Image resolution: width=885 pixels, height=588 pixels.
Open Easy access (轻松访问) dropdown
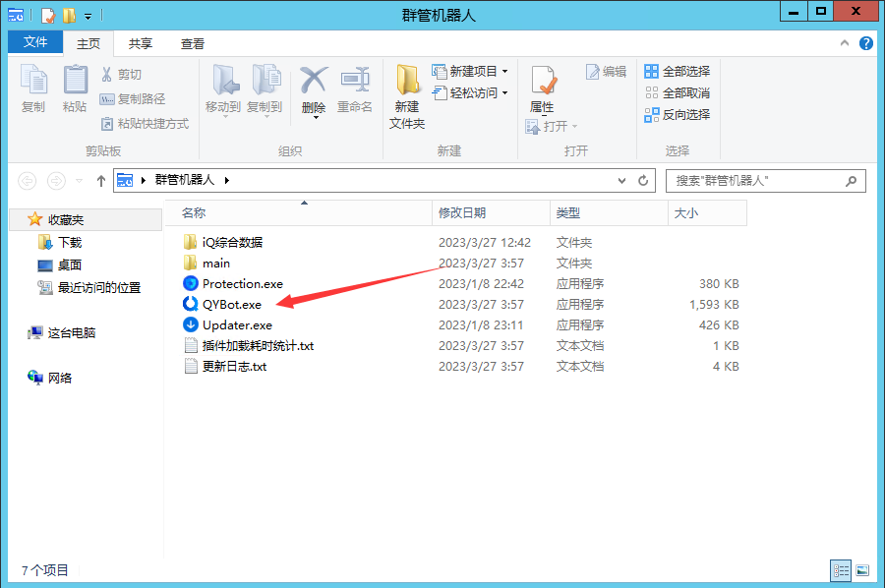tap(470, 92)
